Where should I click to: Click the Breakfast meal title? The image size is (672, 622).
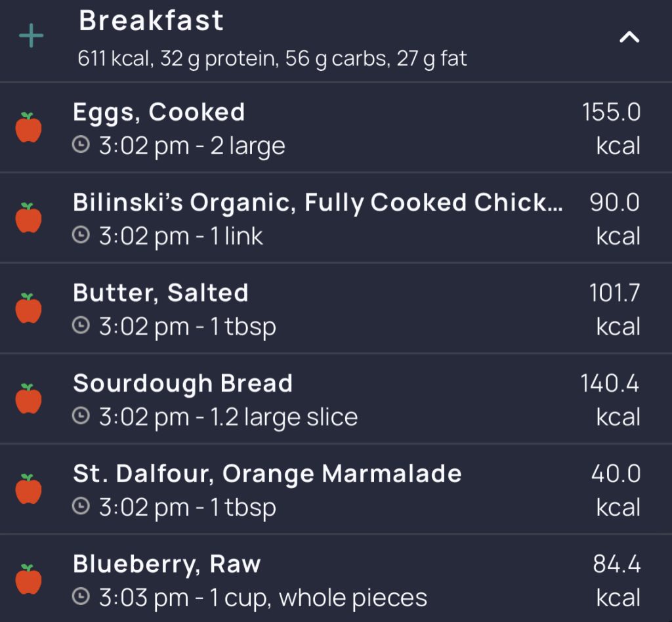(151, 20)
